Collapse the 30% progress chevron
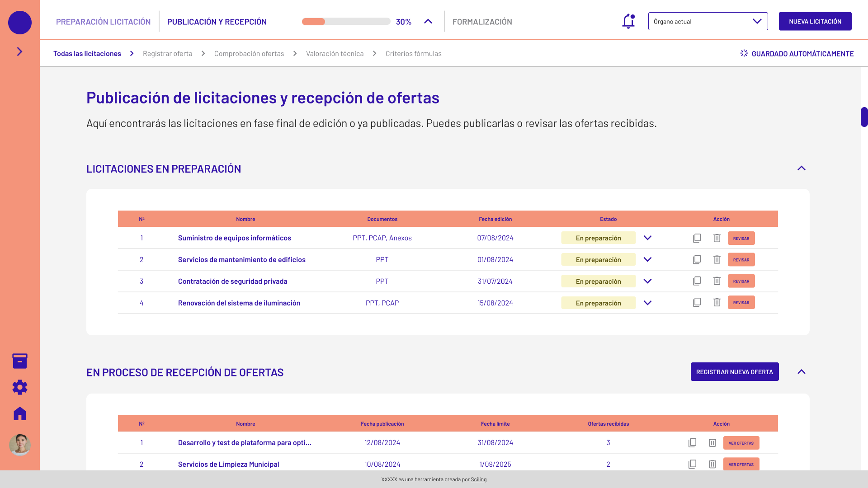 click(428, 22)
